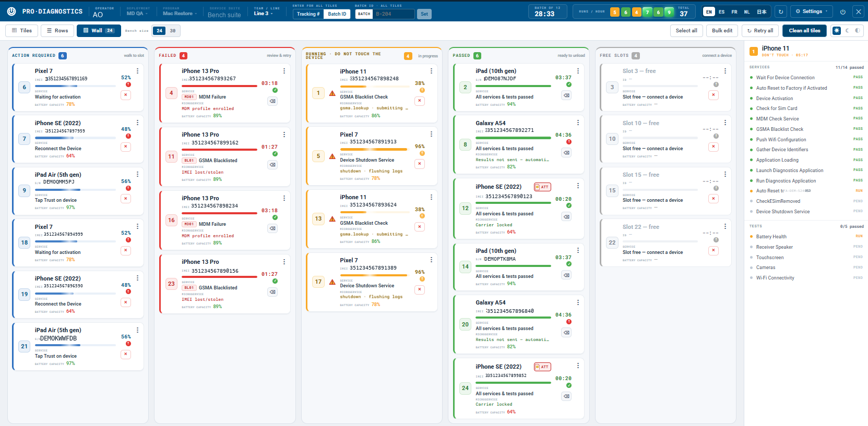Screen dimensions: 868x426
Task: Click the MD01 badge on slot 16 card
Action: tap(189, 224)
